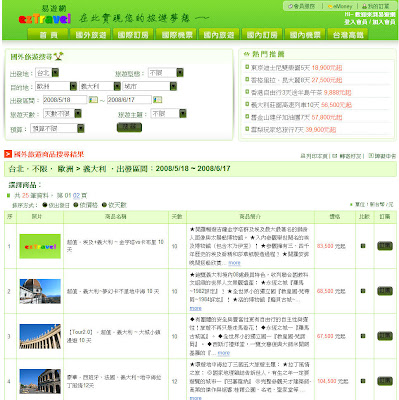The width and height of the screenshot is (399, 400).
Task: Click the dark green search button
Action: (x=129, y=127)
